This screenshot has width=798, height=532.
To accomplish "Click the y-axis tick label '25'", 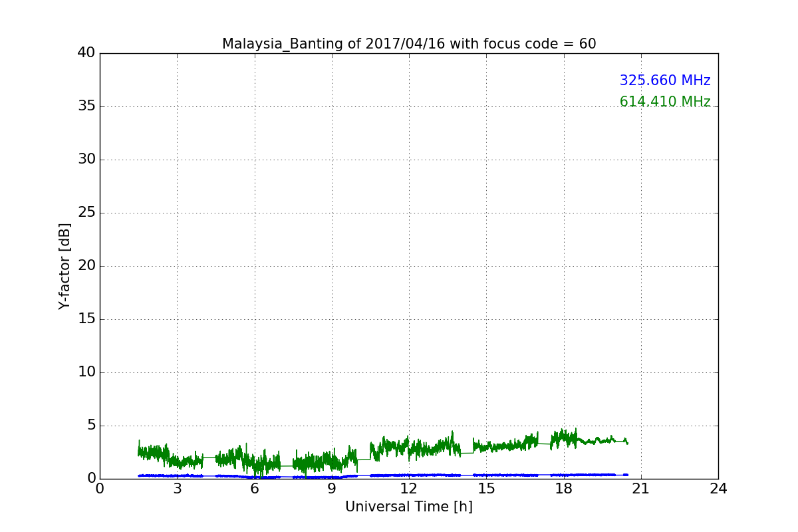I will 86,213.
